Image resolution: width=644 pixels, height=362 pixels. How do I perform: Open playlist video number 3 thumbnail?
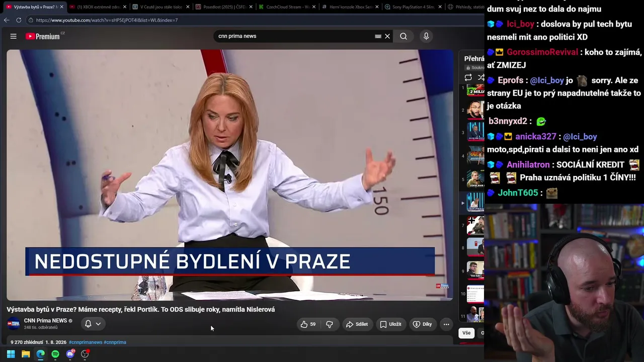[475, 133]
